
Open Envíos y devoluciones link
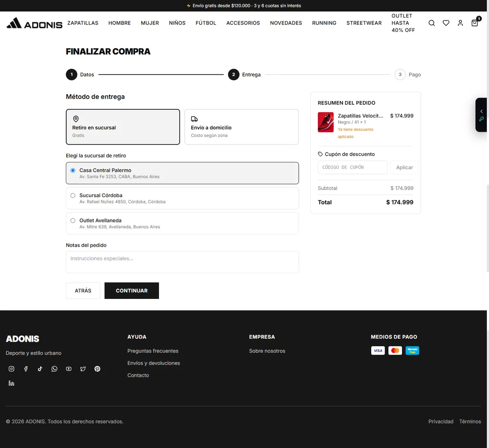(x=153, y=363)
